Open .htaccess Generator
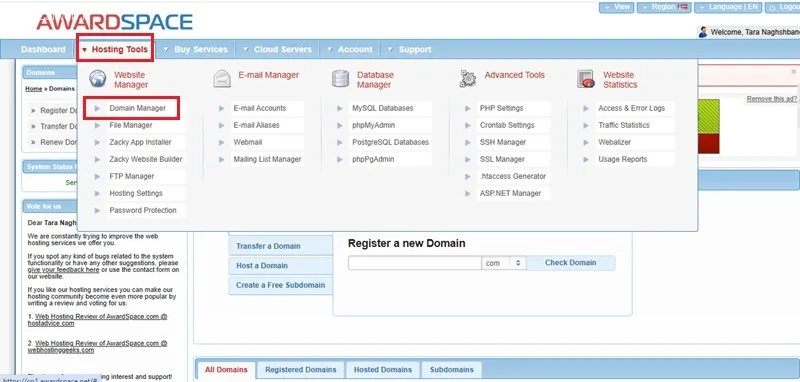The image size is (800, 382). [513, 176]
